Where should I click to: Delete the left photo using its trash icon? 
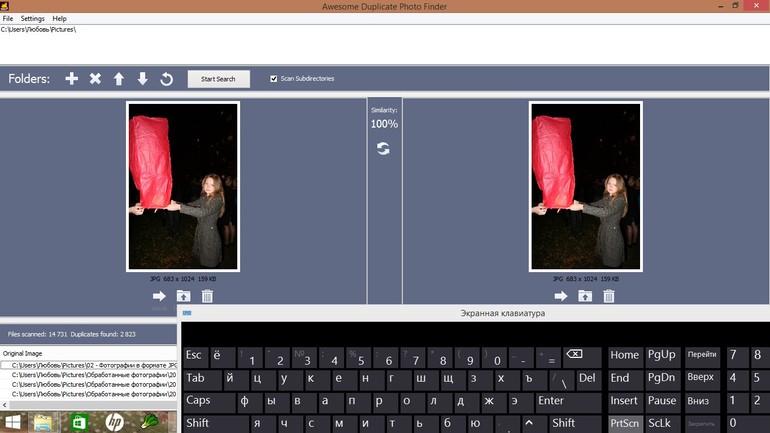coord(208,296)
